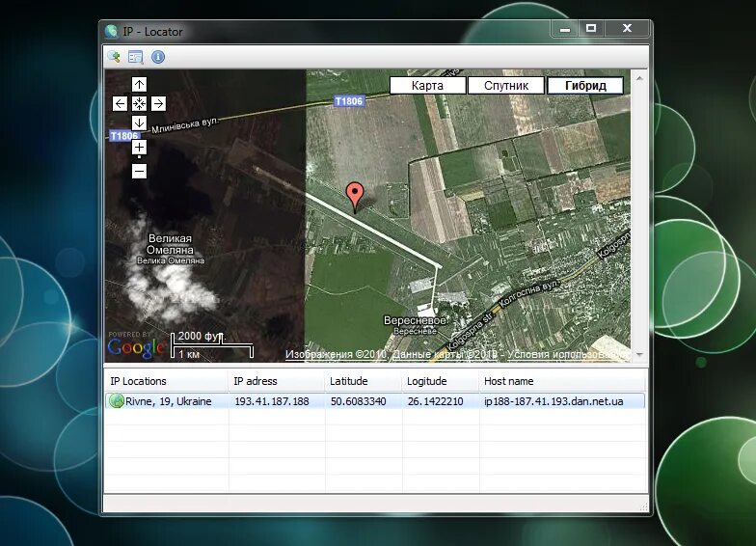Click longitude value 26.1422210
The height and width of the screenshot is (546, 756).
(x=436, y=401)
